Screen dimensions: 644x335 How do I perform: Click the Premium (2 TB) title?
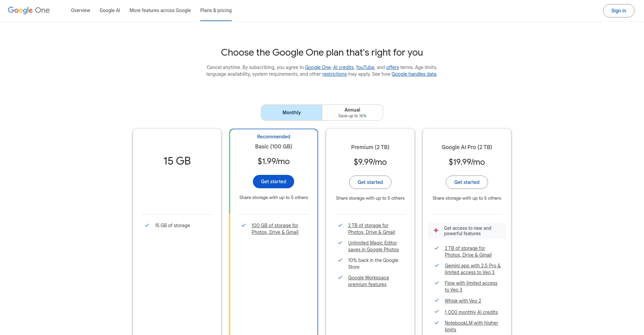pos(370,147)
